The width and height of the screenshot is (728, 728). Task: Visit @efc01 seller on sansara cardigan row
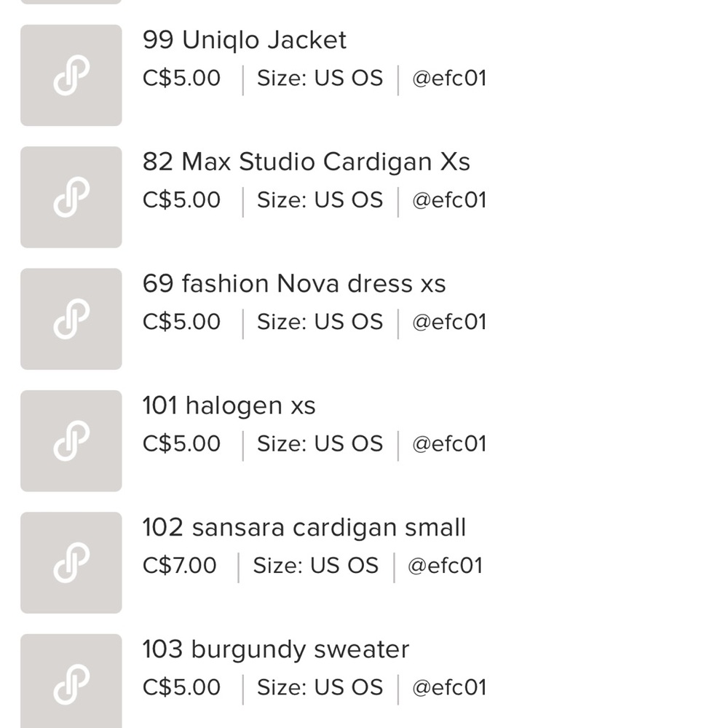coord(446,566)
